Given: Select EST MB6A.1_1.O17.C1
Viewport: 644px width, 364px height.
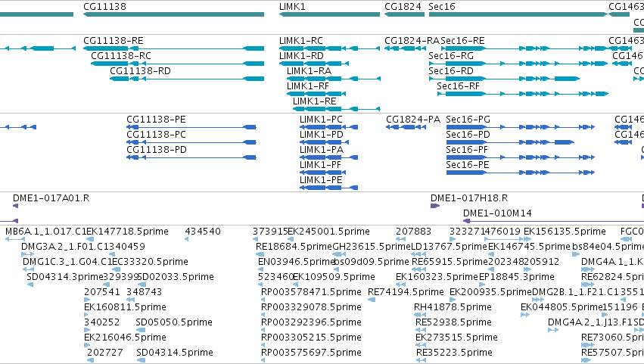Looking at the screenshot, I should pyautogui.click(x=15, y=239).
